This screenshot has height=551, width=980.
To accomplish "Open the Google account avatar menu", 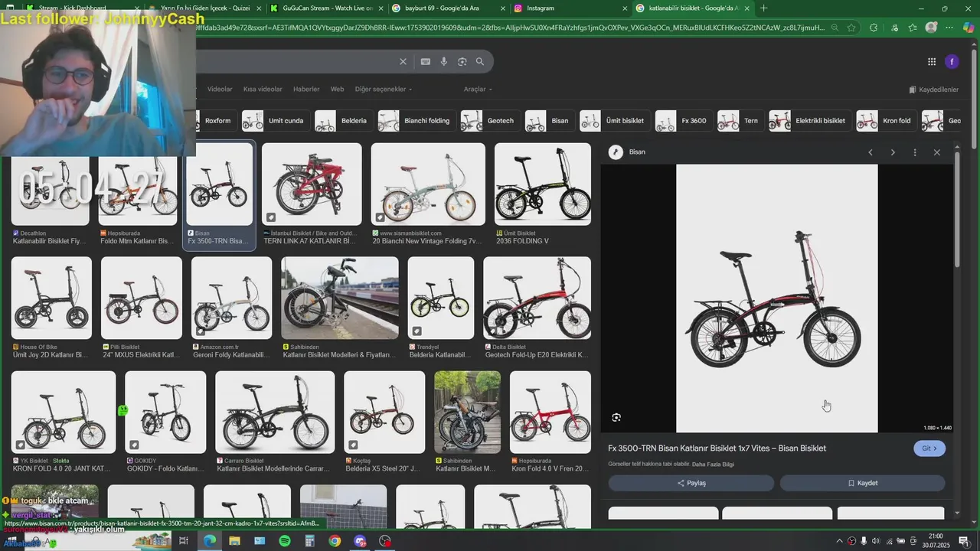I will point(952,62).
